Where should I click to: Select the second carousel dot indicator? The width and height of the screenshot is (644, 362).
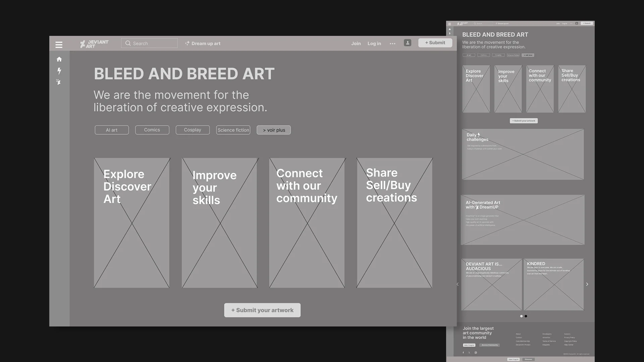point(526,316)
